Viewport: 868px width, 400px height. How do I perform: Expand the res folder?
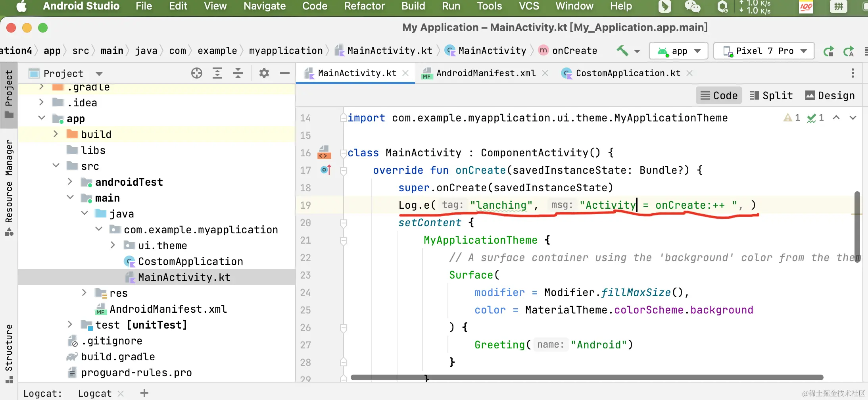[x=84, y=293]
